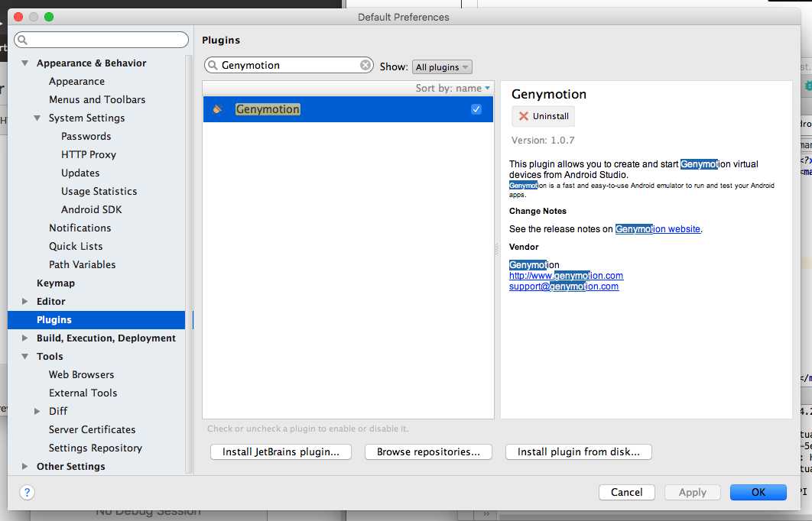Clear the Genymotion plugin search text

(x=365, y=65)
